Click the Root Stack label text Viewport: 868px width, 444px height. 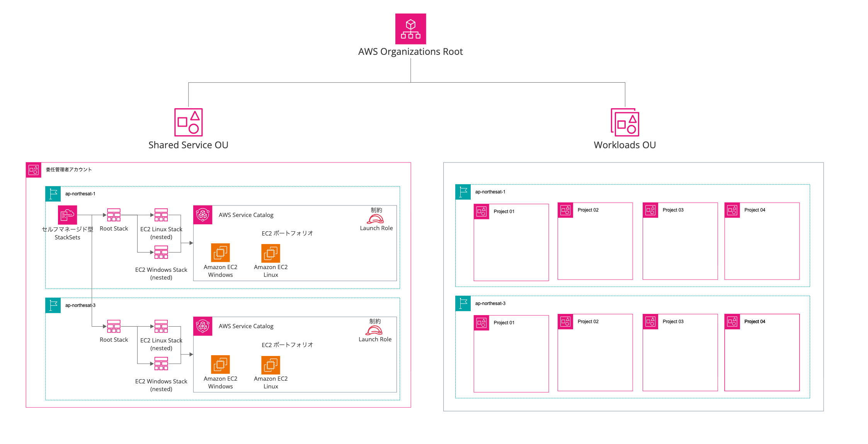(114, 228)
